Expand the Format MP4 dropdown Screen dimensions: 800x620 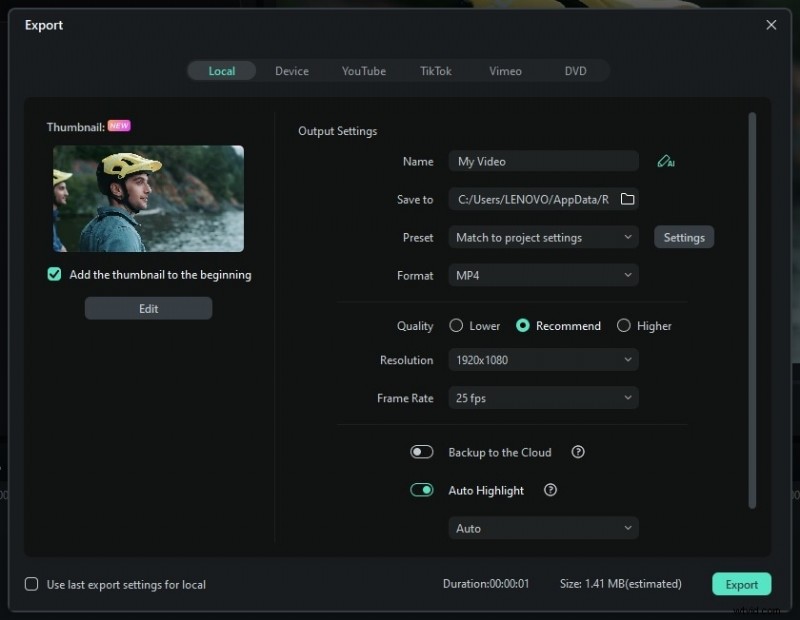(x=543, y=276)
